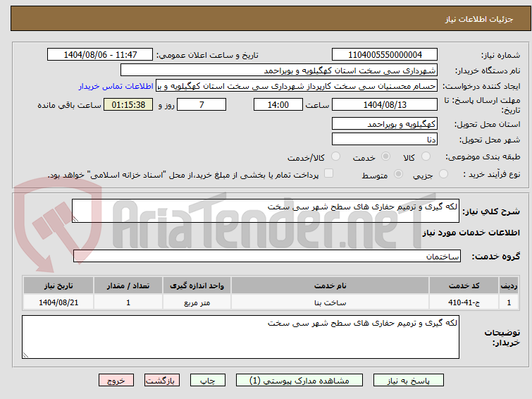Click the row number cell for ساخت بنا
Screen dimensions: 532x399
point(509,302)
